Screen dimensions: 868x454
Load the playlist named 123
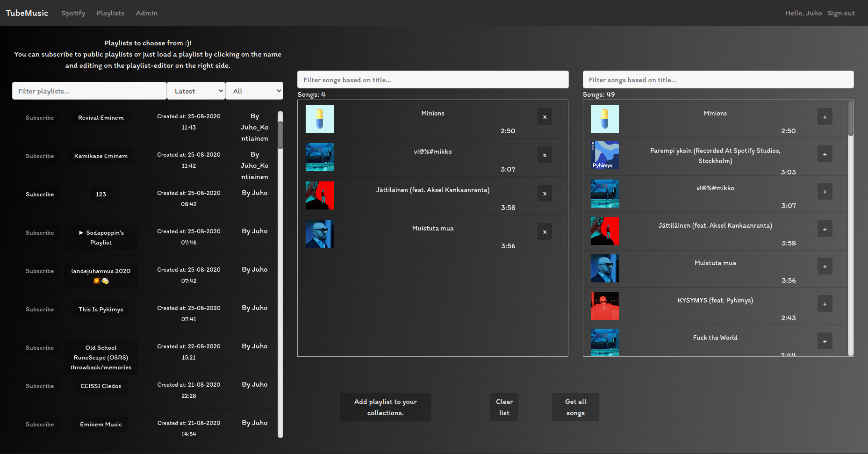pos(101,195)
